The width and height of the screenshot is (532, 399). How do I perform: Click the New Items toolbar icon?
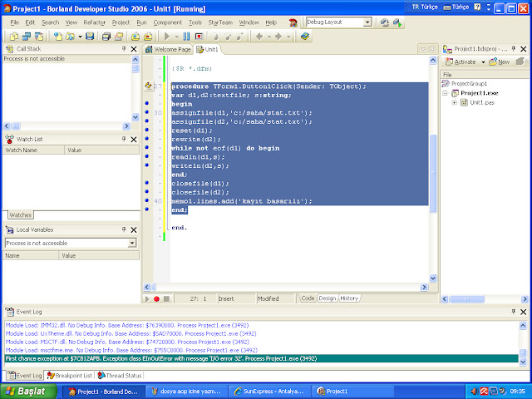(x=58, y=37)
